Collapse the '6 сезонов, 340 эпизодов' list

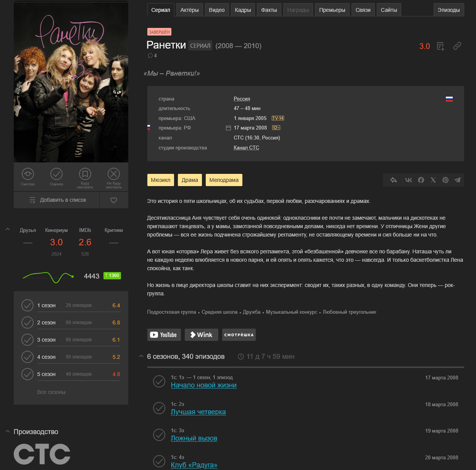[x=141, y=356]
